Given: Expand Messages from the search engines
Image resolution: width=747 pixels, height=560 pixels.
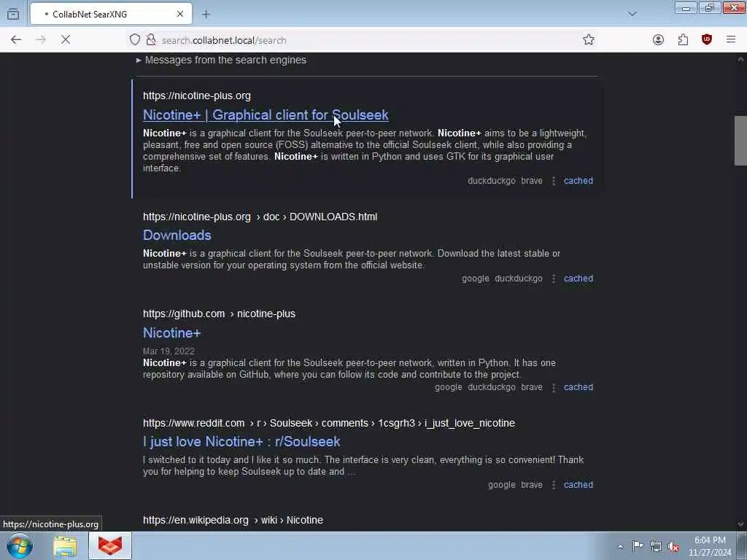Looking at the screenshot, I should click(x=221, y=60).
